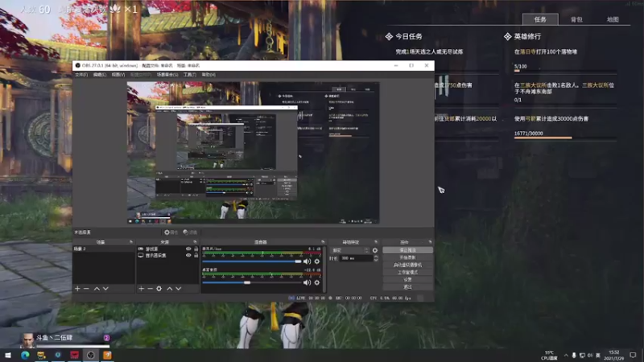The image size is (644, 362).
Task: Pop out the Controls dock
Action: pyautogui.click(x=430, y=242)
